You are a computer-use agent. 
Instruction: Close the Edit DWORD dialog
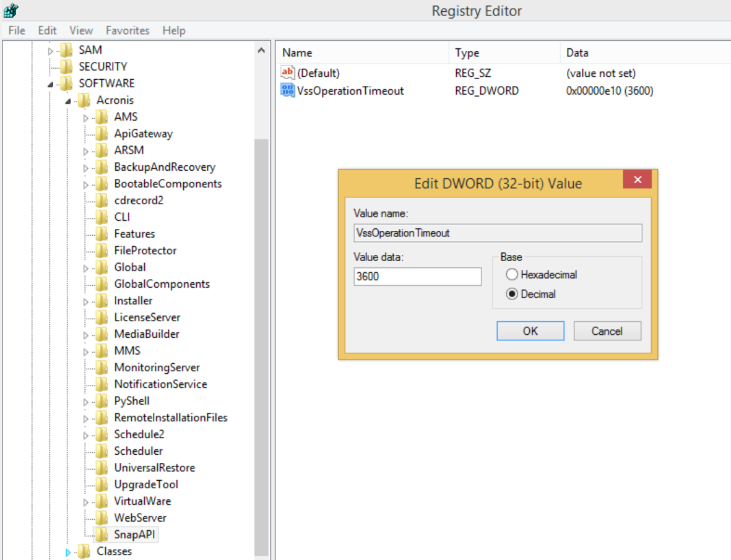coord(638,179)
